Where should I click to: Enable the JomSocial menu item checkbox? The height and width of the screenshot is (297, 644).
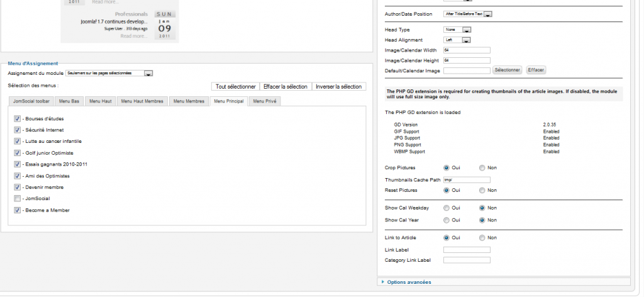(17, 199)
